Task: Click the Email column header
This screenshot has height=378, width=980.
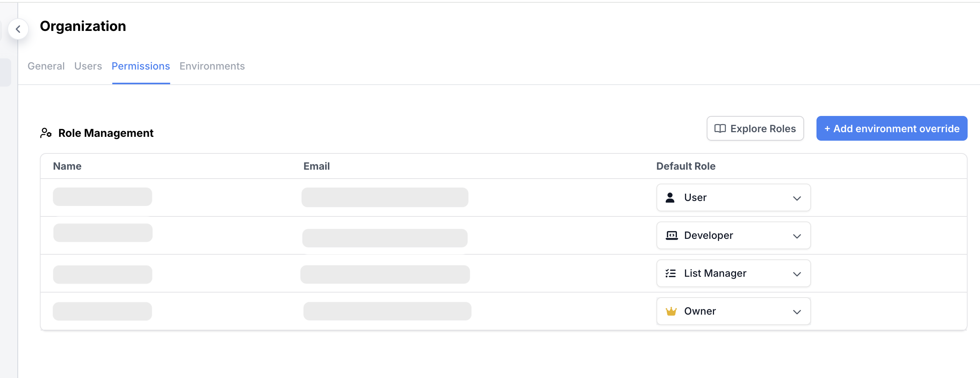Action: tap(316, 166)
